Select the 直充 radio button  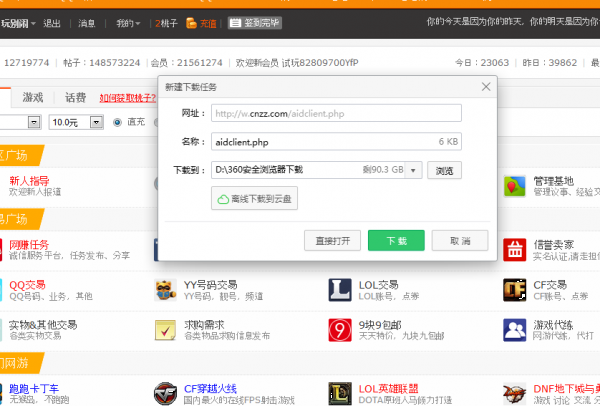click(x=117, y=122)
